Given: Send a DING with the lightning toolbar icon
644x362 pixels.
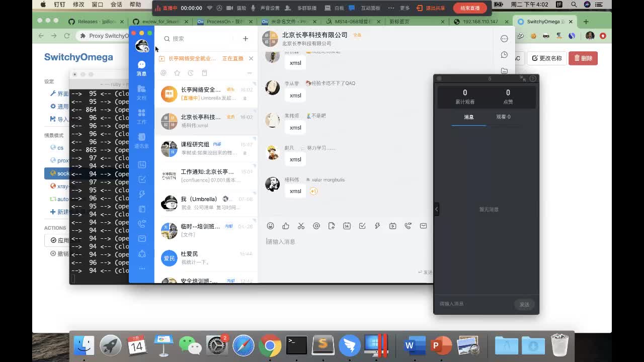Looking at the screenshot, I should [x=377, y=226].
